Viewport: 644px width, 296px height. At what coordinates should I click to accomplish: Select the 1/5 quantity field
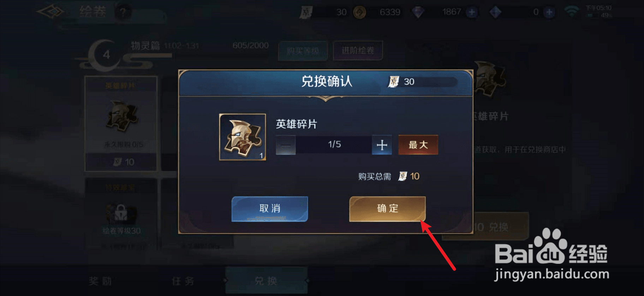click(334, 144)
